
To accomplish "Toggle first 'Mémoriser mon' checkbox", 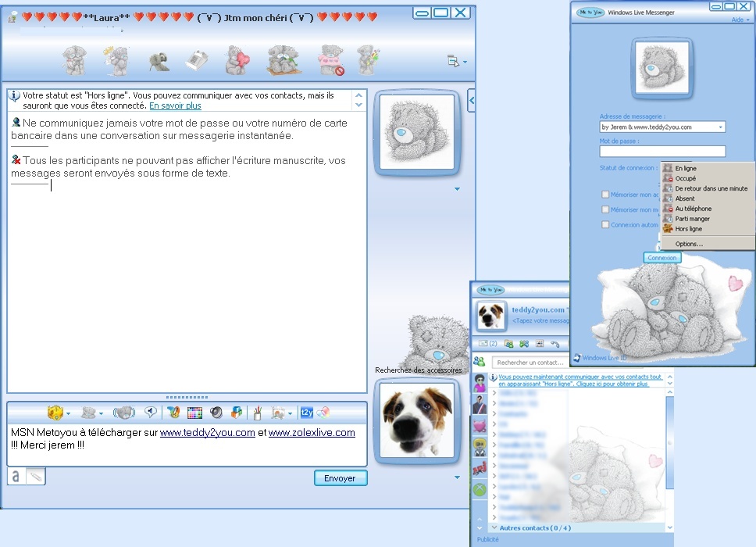I will (x=605, y=195).
